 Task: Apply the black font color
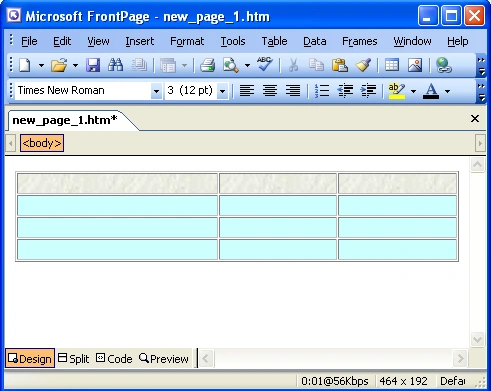pos(431,91)
